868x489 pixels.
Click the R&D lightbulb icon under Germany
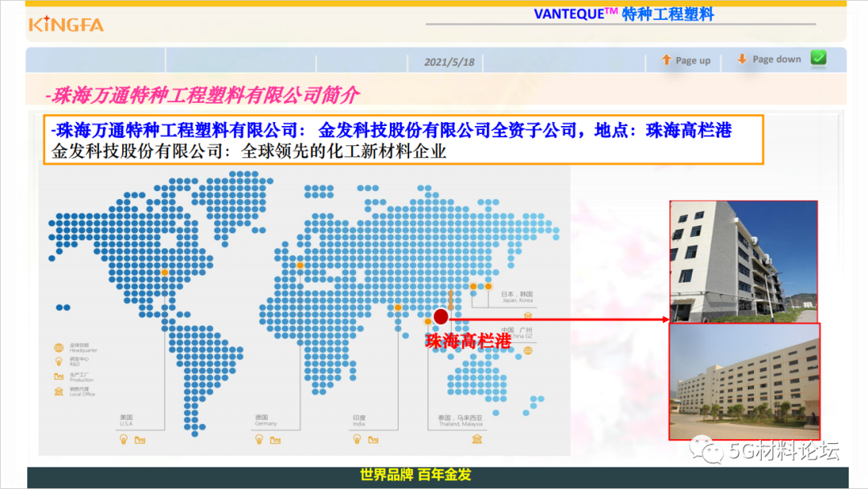point(259,439)
